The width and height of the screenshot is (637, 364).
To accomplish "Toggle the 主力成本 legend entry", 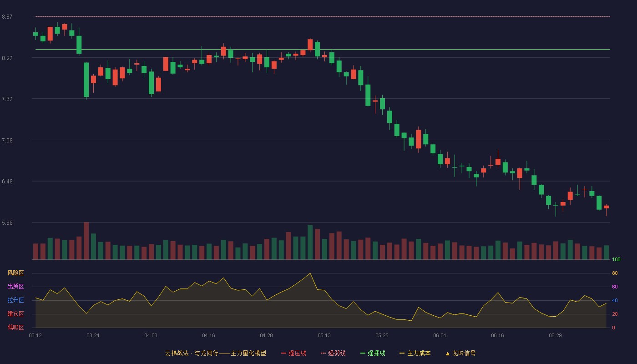I will pyautogui.click(x=415, y=353).
